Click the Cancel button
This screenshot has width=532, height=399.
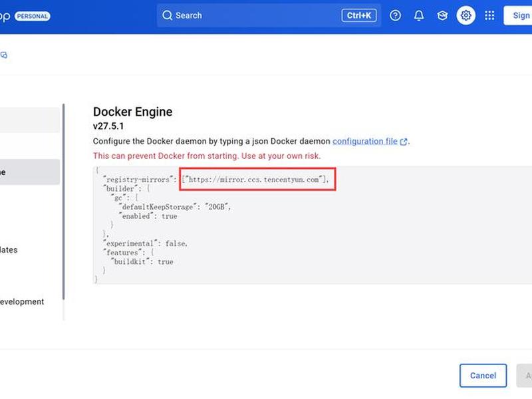coord(483,375)
